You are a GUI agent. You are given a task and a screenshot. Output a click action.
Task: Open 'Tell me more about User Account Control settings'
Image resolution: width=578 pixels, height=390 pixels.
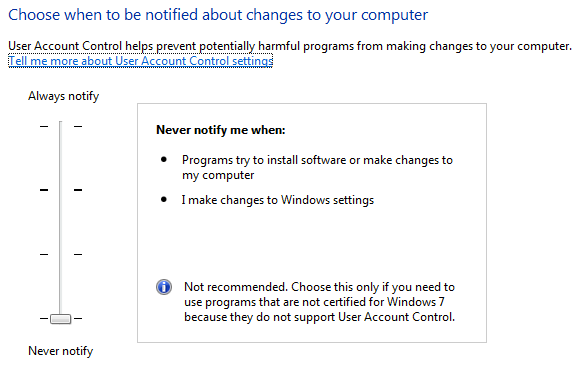coord(140,61)
